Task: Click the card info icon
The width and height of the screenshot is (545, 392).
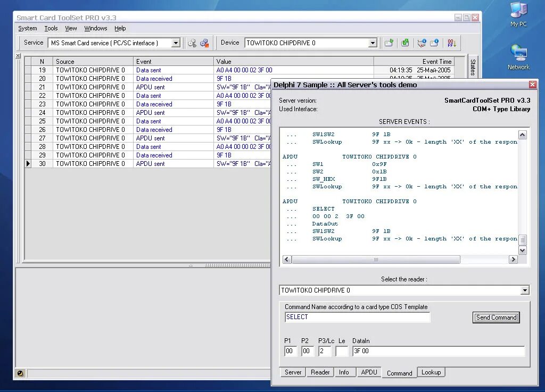Action: 434,43
